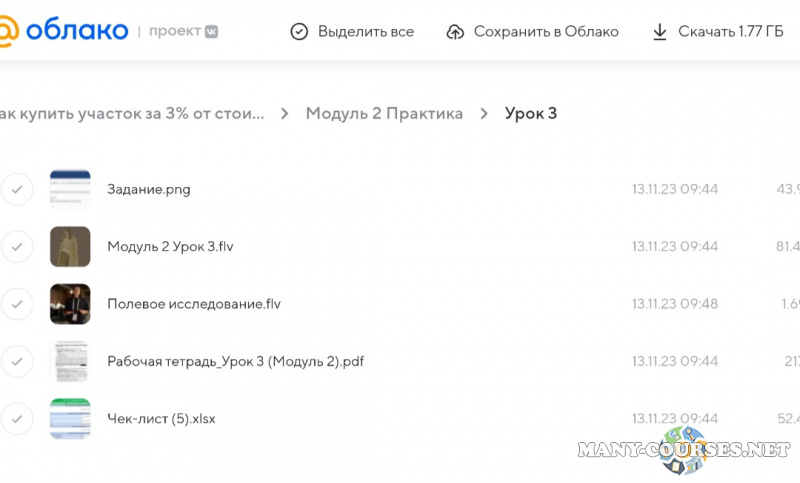Viewport: 800px width, 483px height.
Task: Click the download arrow icon
Action: 659,32
